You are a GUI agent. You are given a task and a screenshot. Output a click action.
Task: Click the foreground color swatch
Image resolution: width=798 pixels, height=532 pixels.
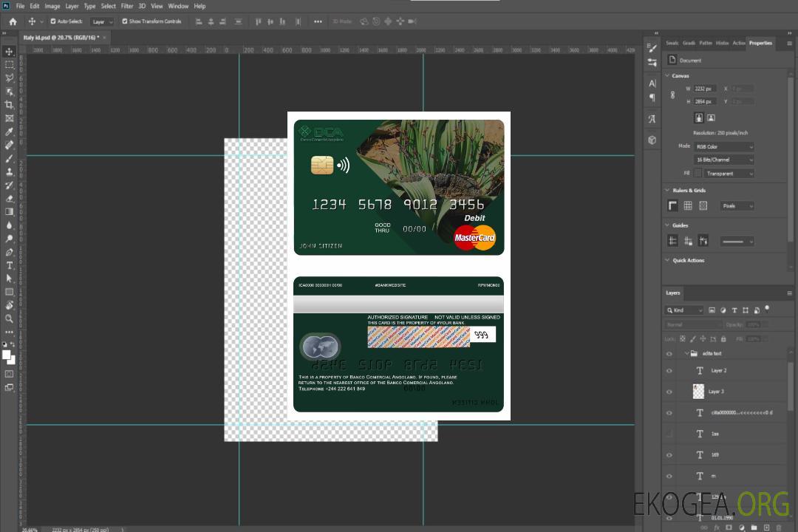pyautogui.click(x=7, y=355)
